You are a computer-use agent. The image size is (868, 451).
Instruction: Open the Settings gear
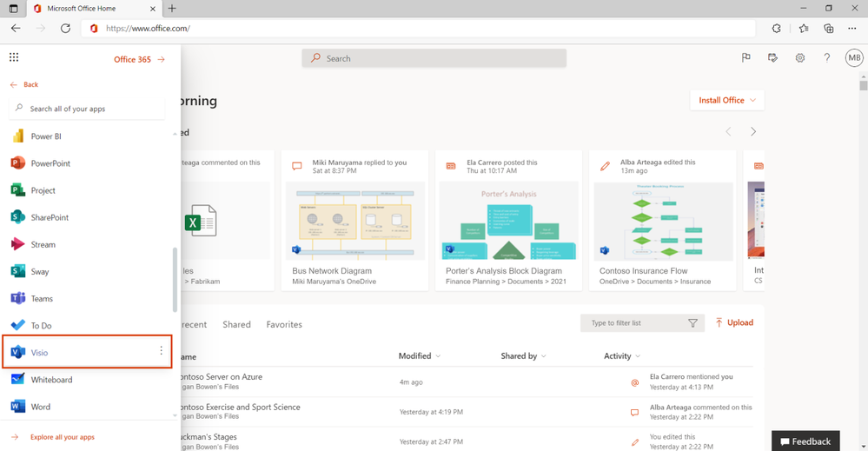pyautogui.click(x=800, y=57)
